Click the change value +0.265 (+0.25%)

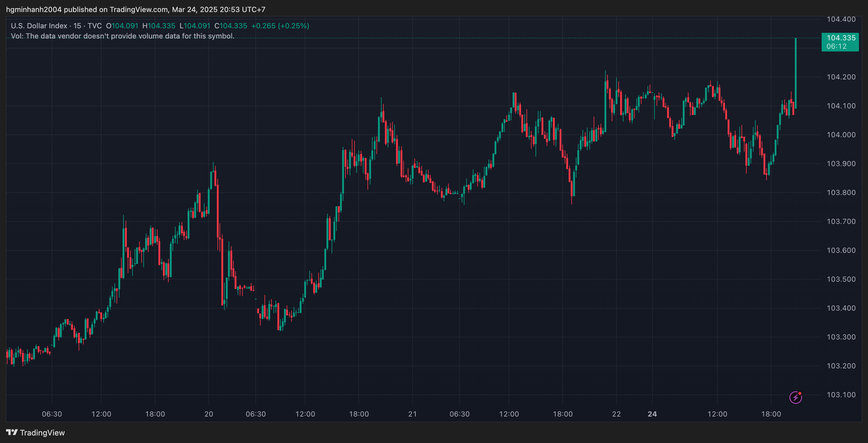(280, 26)
